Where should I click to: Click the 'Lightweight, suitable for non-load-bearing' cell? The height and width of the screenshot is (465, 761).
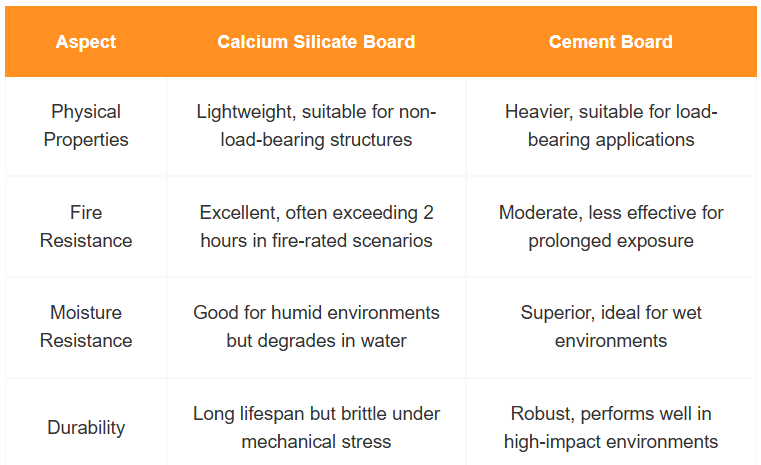(316, 126)
